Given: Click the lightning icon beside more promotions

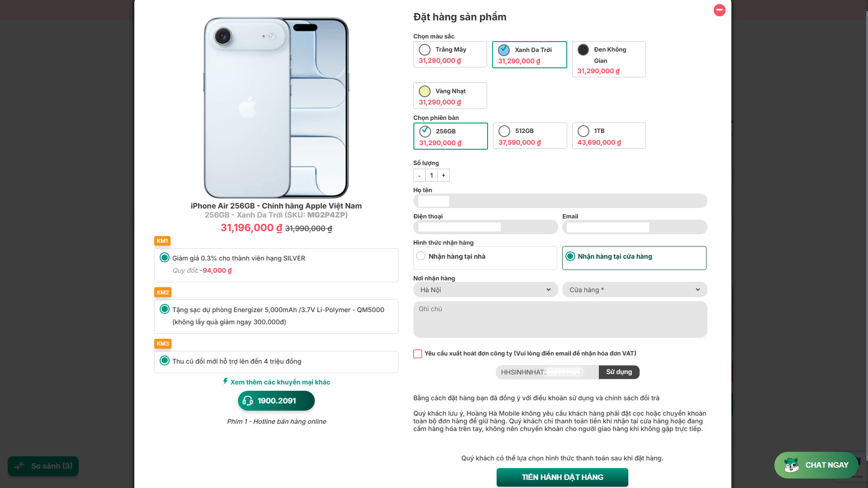Looking at the screenshot, I should 225,381.
